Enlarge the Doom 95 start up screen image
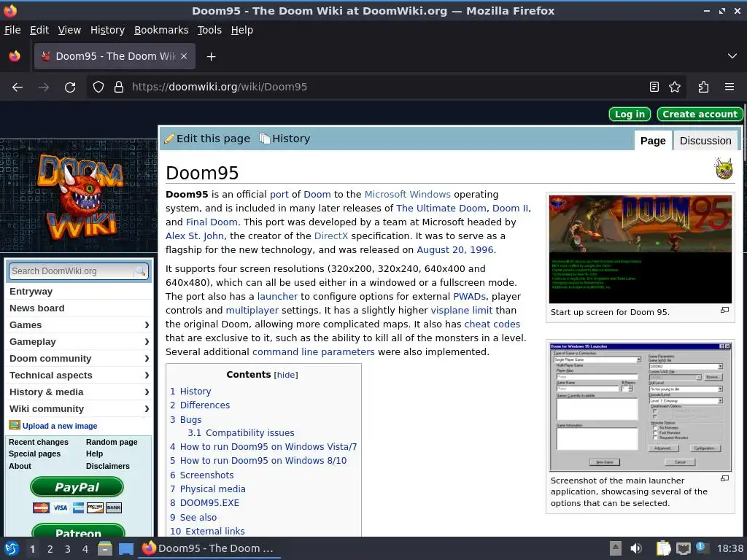Screen dimensions: 747x560 724,310
